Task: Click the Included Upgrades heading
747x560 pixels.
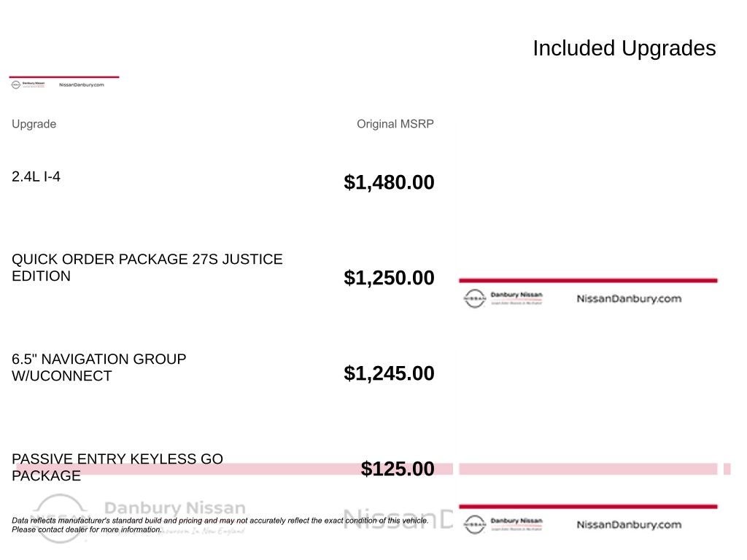Action: pyautogui.click(x=624, y=48)
